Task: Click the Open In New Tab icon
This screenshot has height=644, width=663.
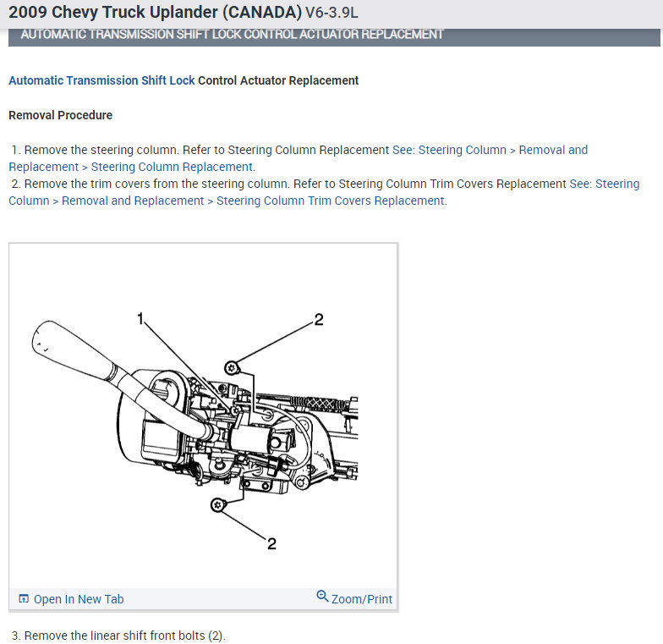Action: (24, 599)
